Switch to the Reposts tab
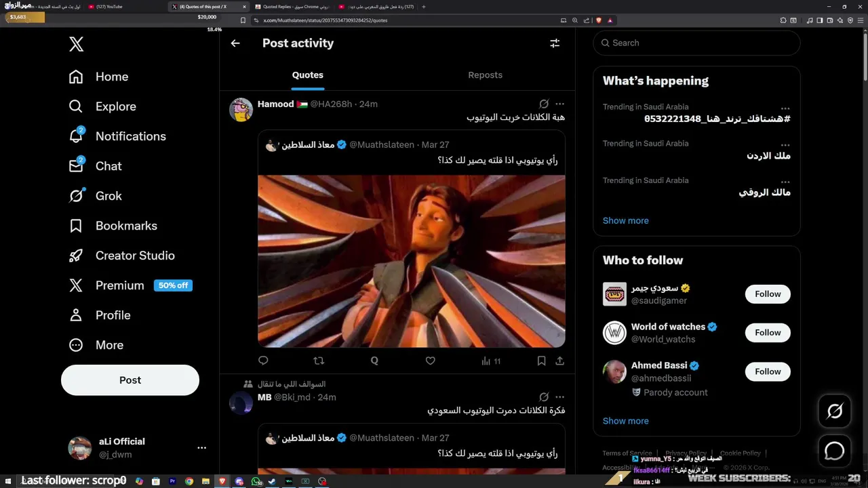 [486, 75]
